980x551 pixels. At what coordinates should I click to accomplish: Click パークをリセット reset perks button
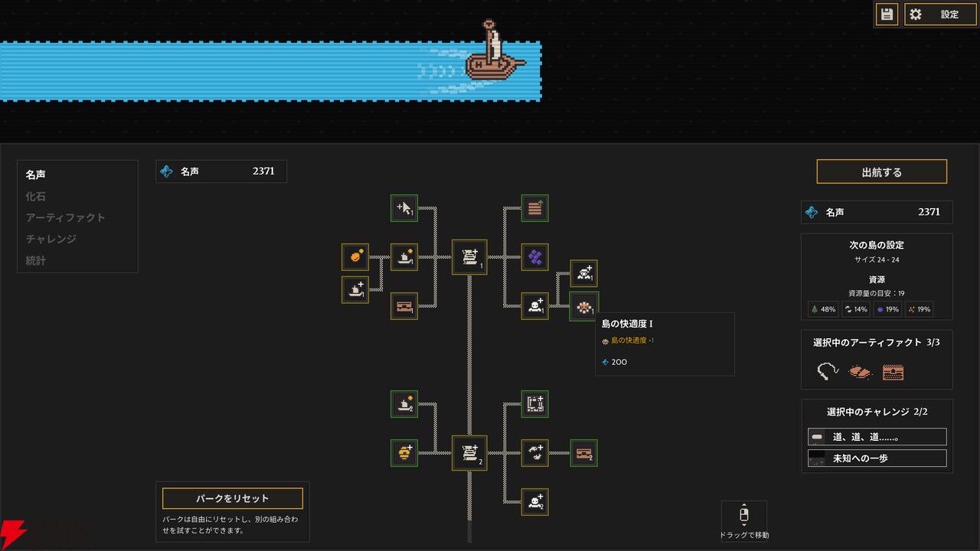233,499
